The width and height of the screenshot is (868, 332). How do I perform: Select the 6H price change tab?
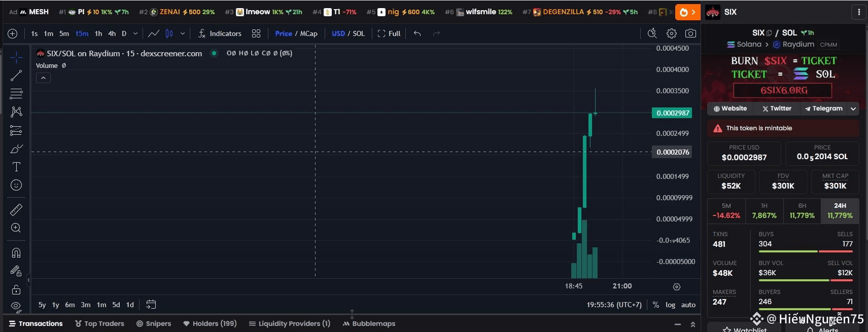pos(802,210)
